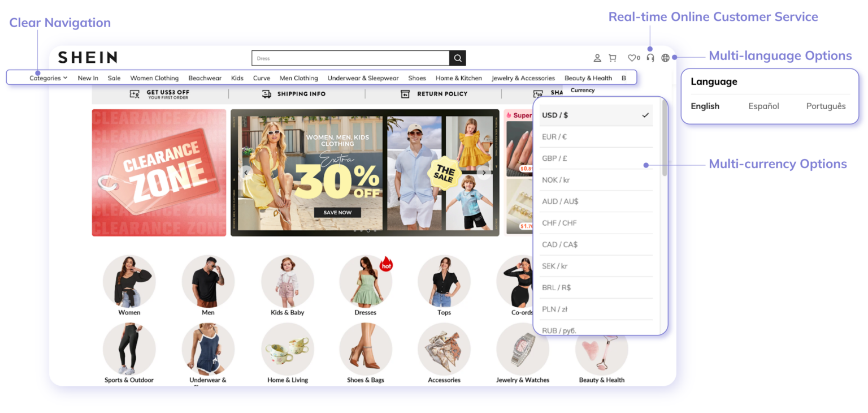Click the Shipping Info truck icon

[266, 94]
